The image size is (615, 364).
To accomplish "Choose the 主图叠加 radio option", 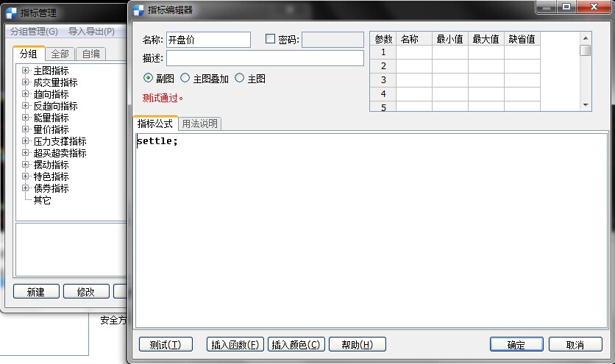I will click(185, 78).
